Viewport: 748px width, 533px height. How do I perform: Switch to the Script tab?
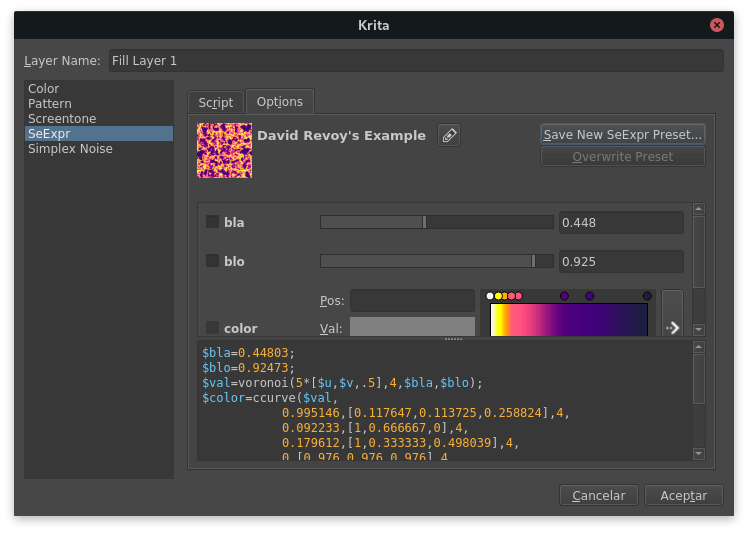point(215,102)
